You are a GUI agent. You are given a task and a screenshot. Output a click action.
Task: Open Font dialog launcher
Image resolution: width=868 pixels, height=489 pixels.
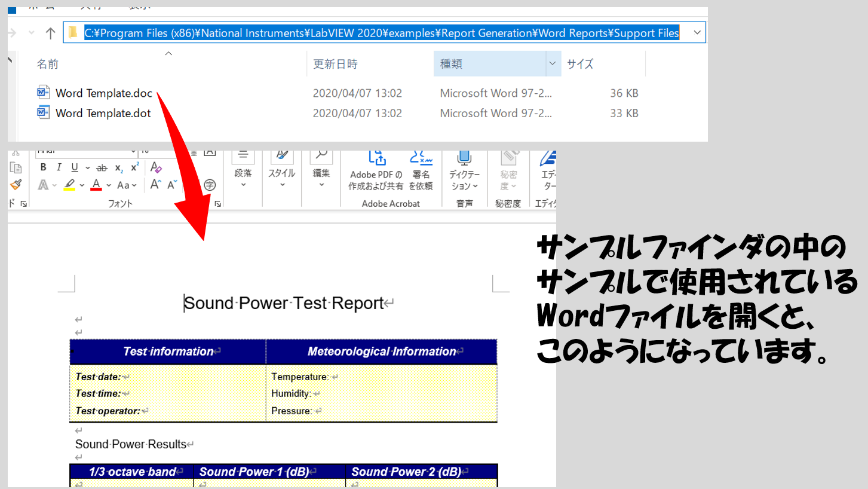coord(218,204)
